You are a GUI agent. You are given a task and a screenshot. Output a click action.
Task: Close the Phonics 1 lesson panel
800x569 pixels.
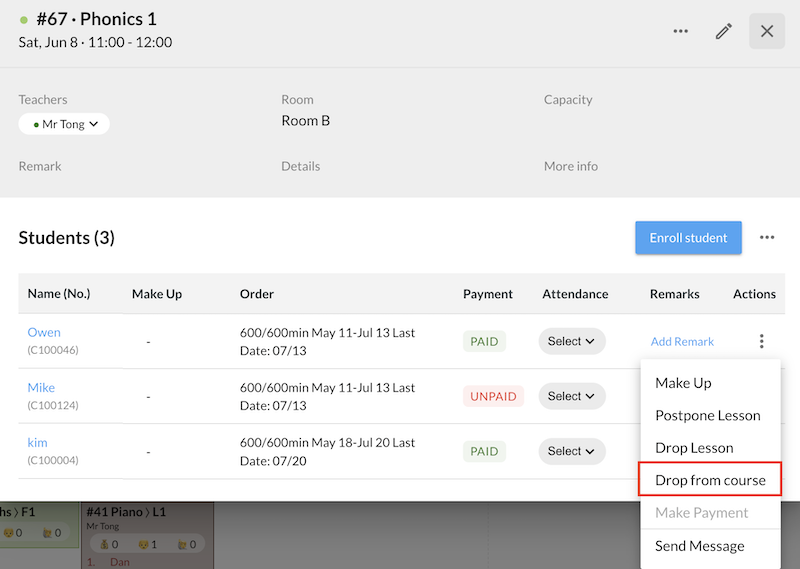tap(767, 31)
